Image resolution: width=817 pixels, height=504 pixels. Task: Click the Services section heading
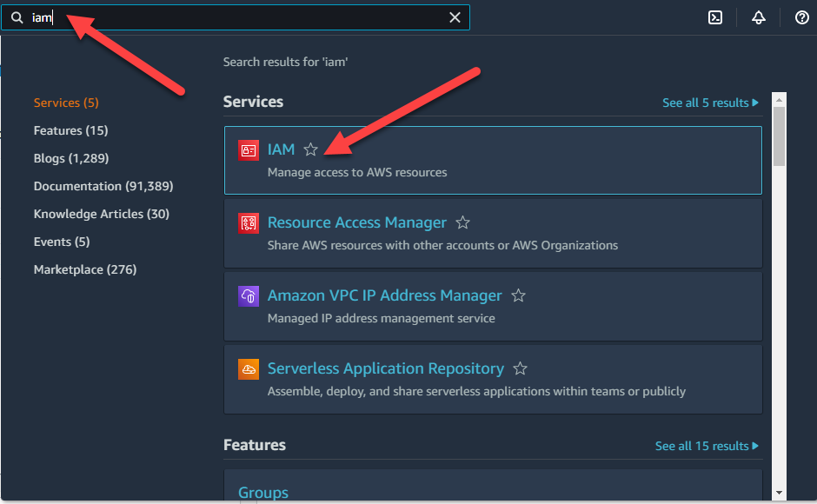point(253,102)
